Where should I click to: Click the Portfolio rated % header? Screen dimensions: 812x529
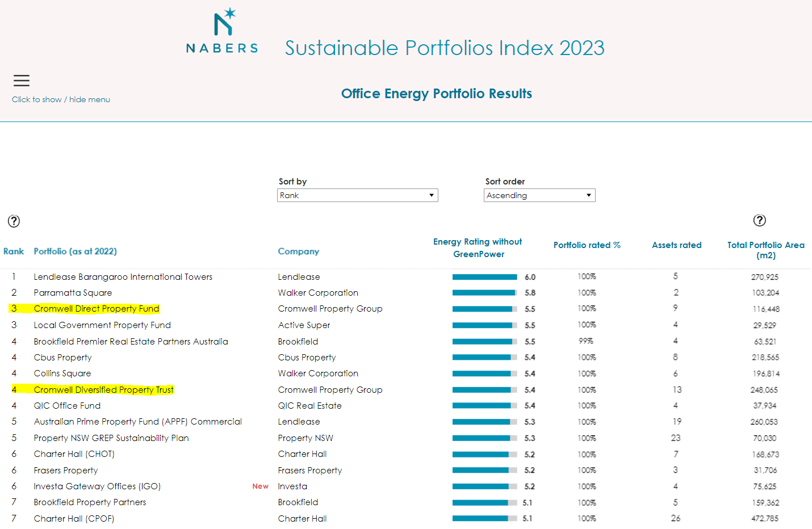(x=587, y=245)
